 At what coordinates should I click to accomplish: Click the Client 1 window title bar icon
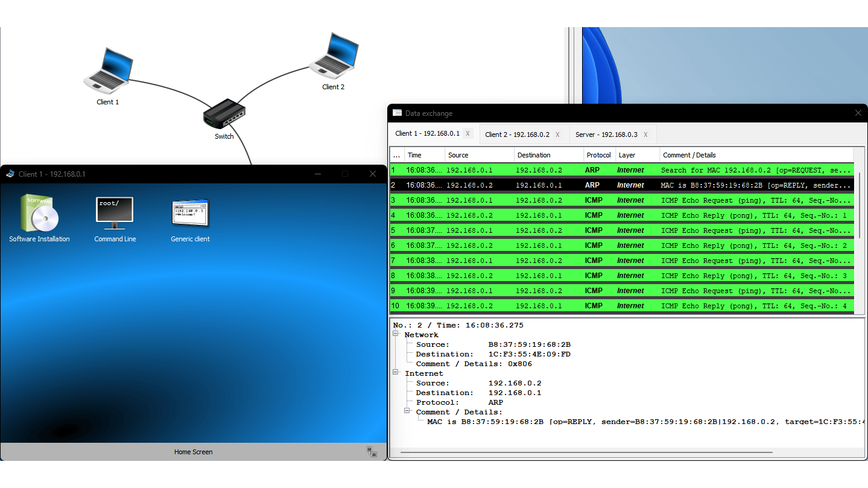click(10, 174)
